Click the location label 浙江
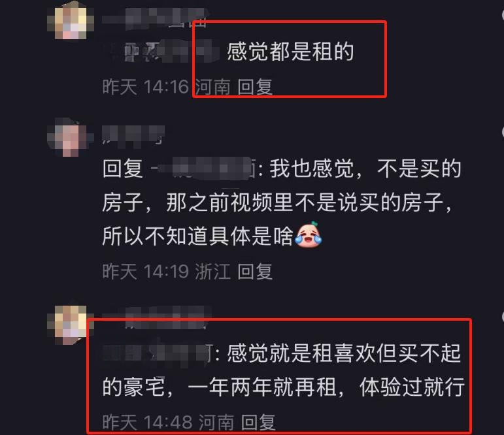Viewport: 504px width, 435px height. [213, 271]
